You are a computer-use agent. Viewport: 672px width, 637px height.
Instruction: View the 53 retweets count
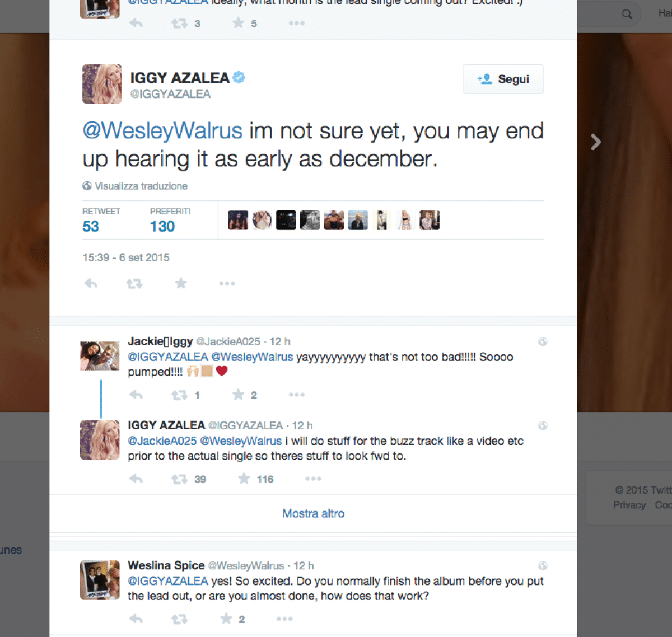pyautogui.click(x=91, y=226)
